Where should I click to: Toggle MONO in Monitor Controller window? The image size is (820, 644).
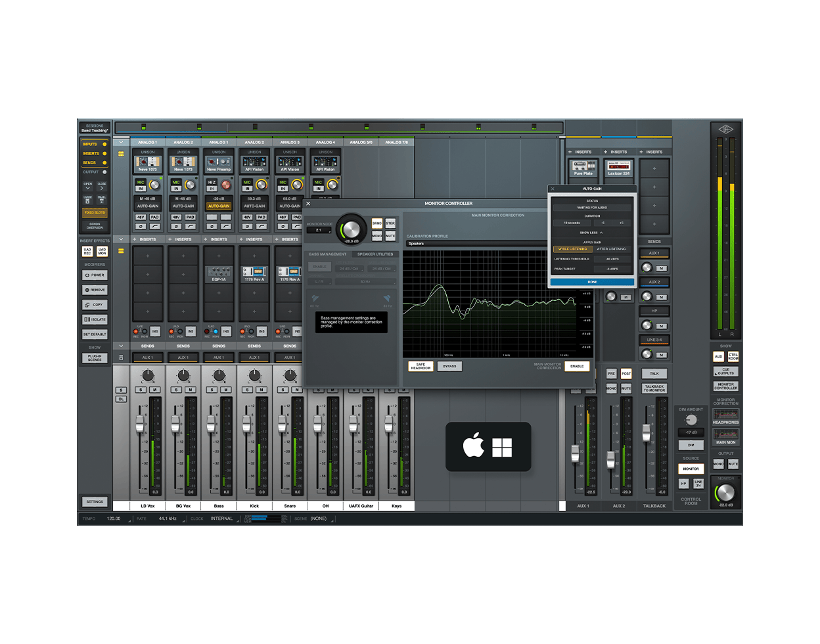coord(377,236)
